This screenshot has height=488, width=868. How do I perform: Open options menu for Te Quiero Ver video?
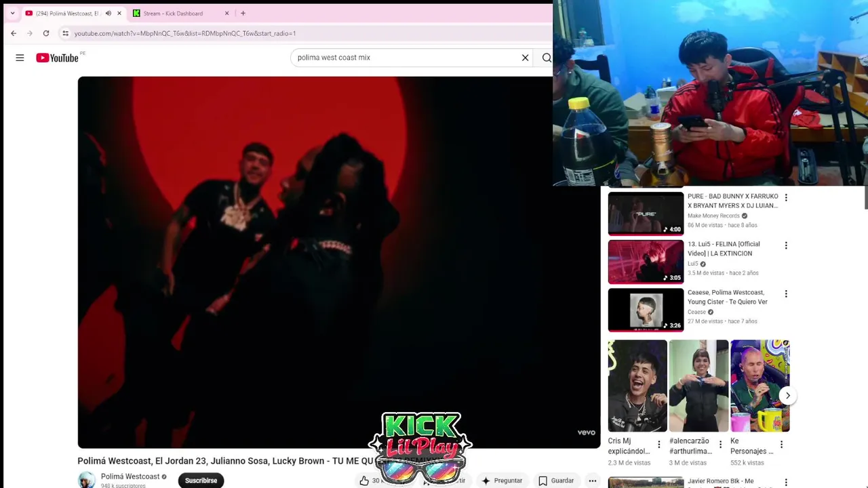(786, 293)
